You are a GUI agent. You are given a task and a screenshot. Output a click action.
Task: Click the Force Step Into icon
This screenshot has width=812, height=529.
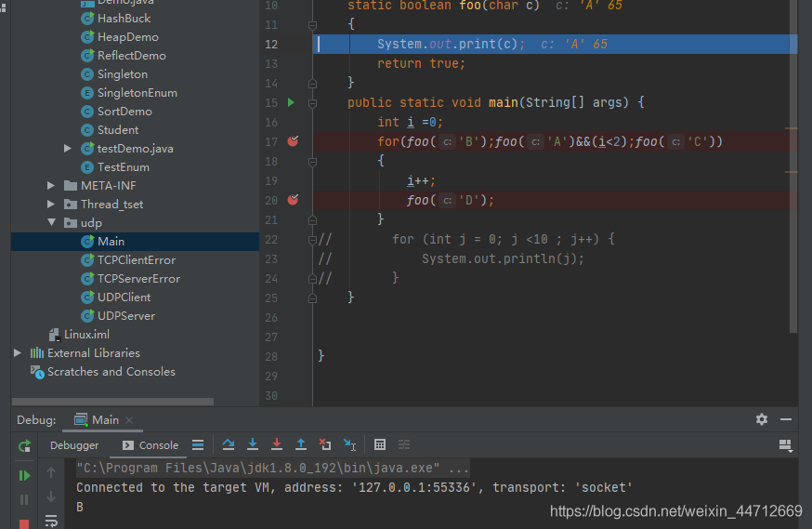pos(277,445)
